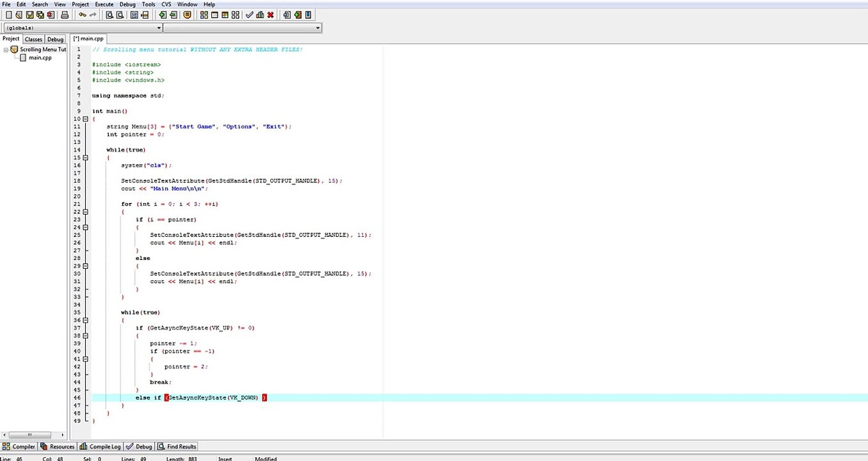Click the Rebuild All icon
The image size is (868, 461).
click(x=235, y=15)
